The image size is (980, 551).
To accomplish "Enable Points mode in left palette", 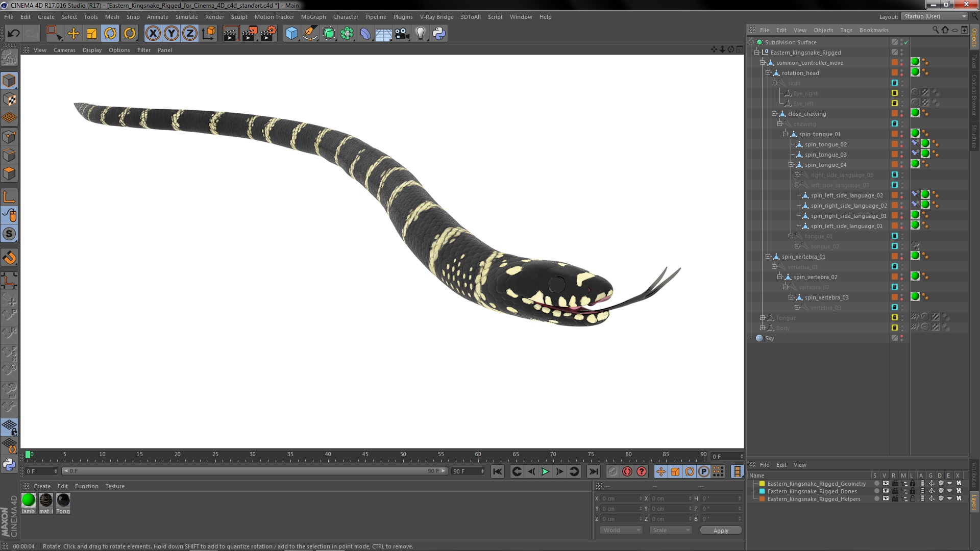I will (x=9, y=137).
